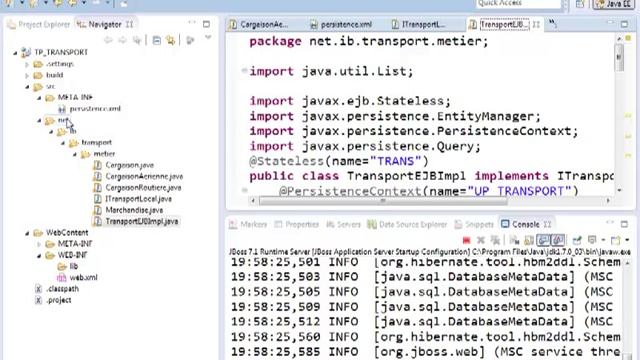Open the Open Console dropdown arrow
Screen dimensions: 640x360
click(x=627, y=240)
